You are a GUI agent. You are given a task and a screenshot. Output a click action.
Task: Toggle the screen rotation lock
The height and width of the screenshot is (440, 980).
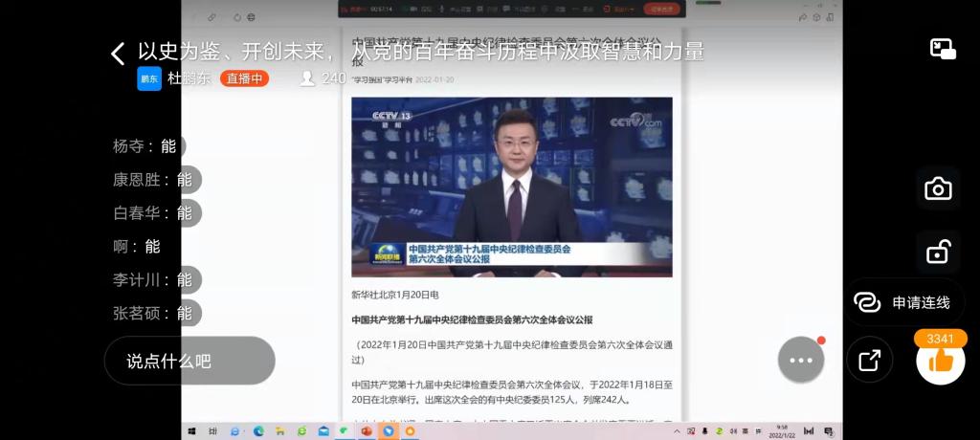coord(938,253)
